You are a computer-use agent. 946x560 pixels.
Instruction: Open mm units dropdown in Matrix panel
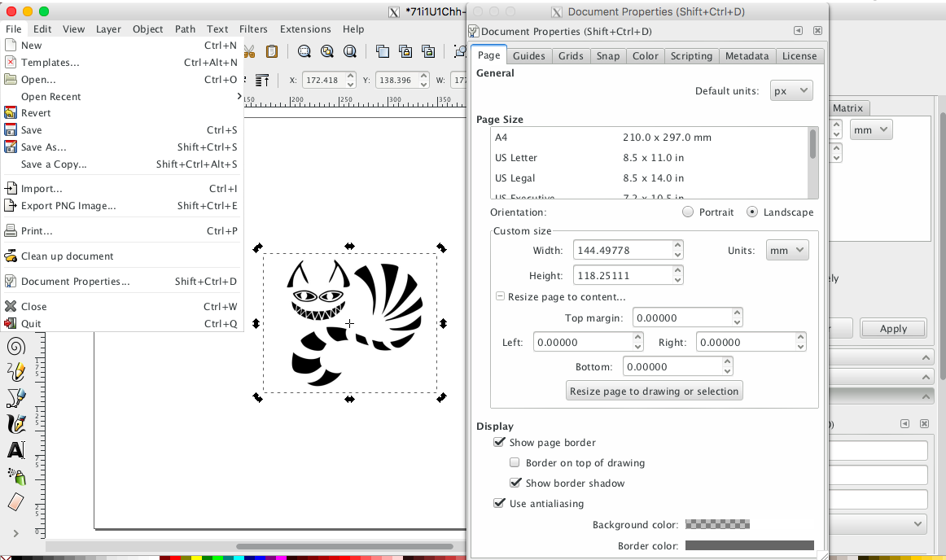coord(871,129)
